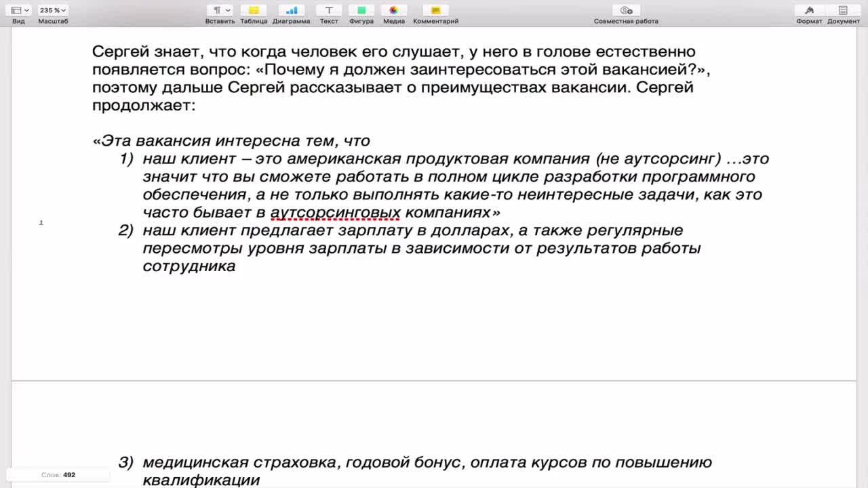Click the text «Эта вакансия интересна тем, что
Viewport: 868px width, 488px height.
click(x=231, y=141)
